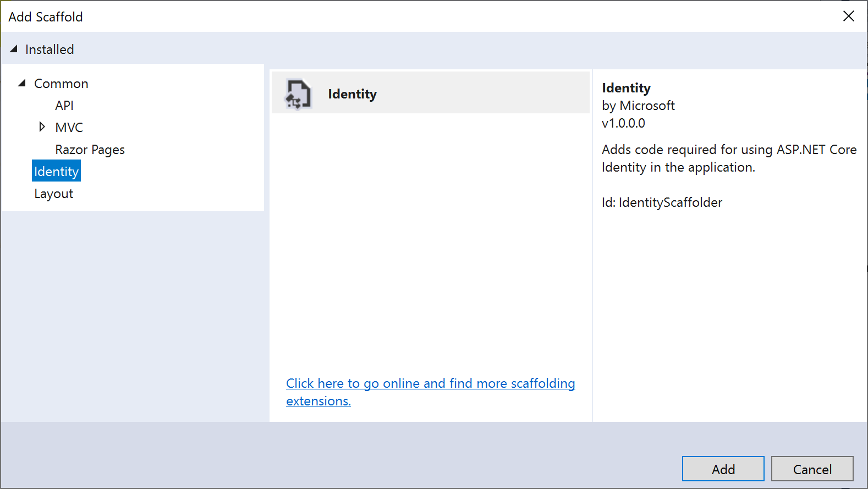Click the 'by Microsoft' text
Screen dimensions: 868x489
point(638,105)
